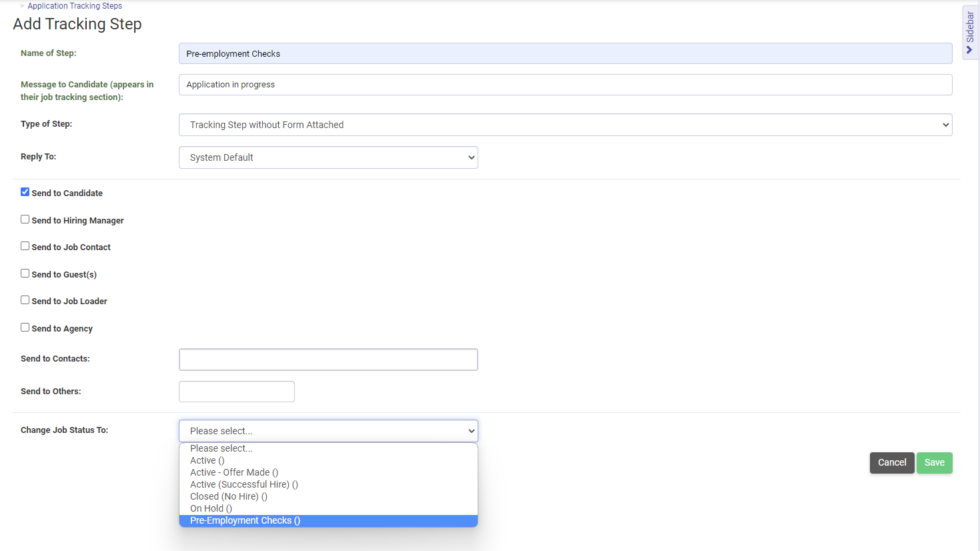Screen dimensions: 980x551
Task: Open Application Tracking Steps breadcrumb link
Action: click(x=75, y=6)
